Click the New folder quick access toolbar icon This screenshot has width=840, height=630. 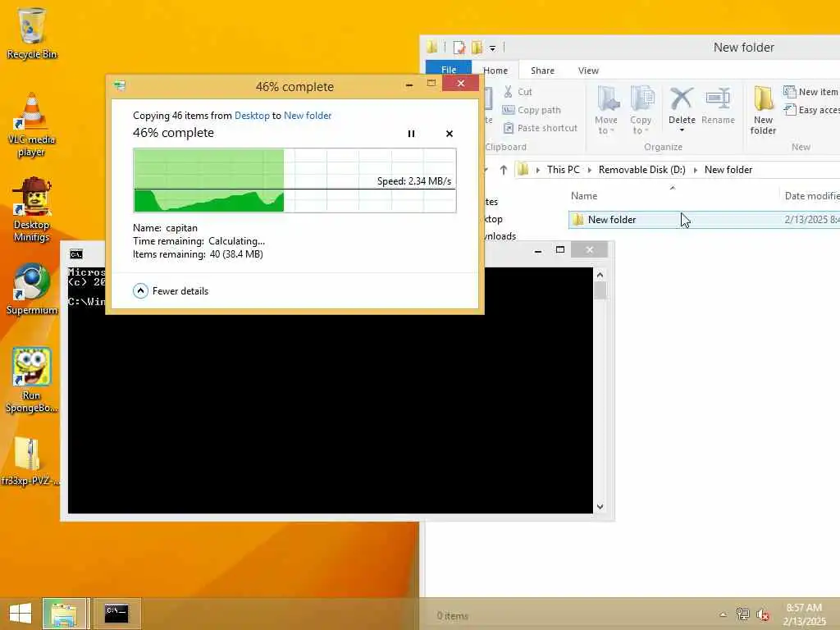(477, 48)
